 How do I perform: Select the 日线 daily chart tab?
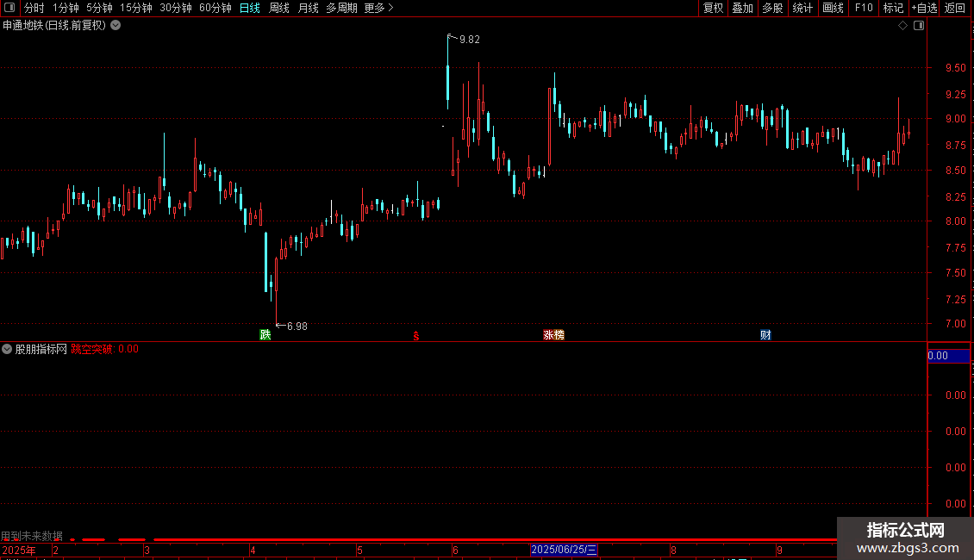pyautogui.click(x=250, y=8)
